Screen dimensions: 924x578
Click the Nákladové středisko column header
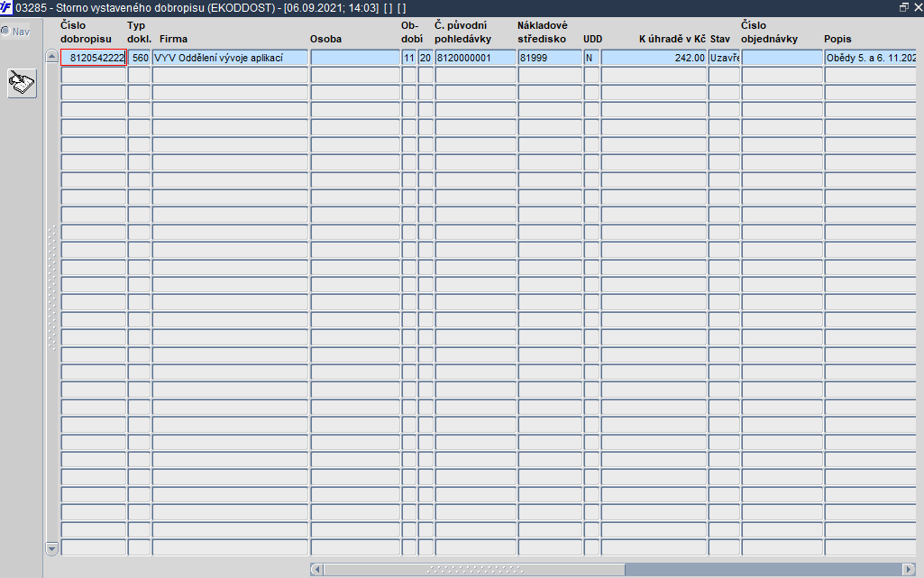tap(542, 32)
